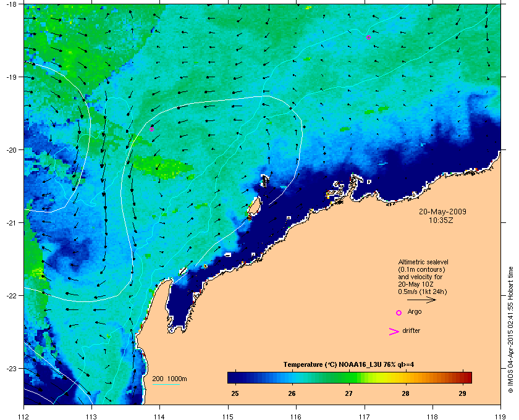519x420 pixels.
Task: Click the '0.5m/s (1kt 24h)' text
Action: [x=423, y=292]
